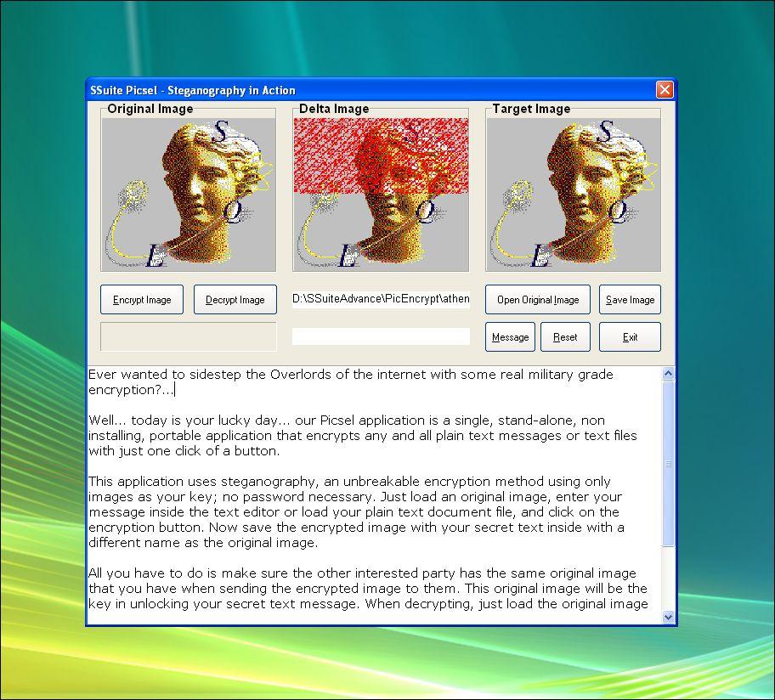Select the red Delta Image preview
Screen dimensions: 775x700
click(x=381, y=193)
